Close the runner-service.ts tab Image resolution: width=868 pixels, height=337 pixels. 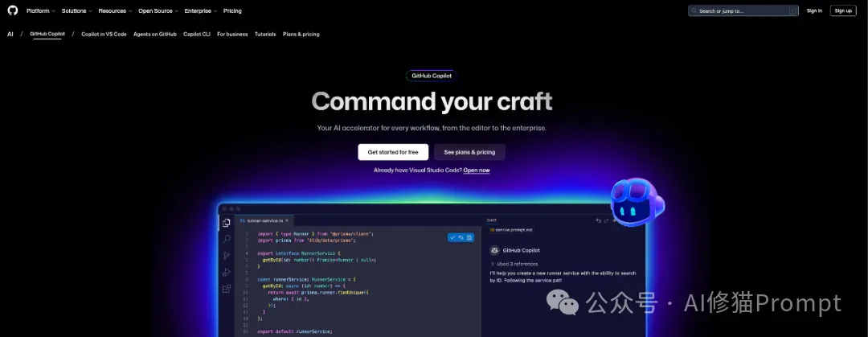click(x=287, y=220)
